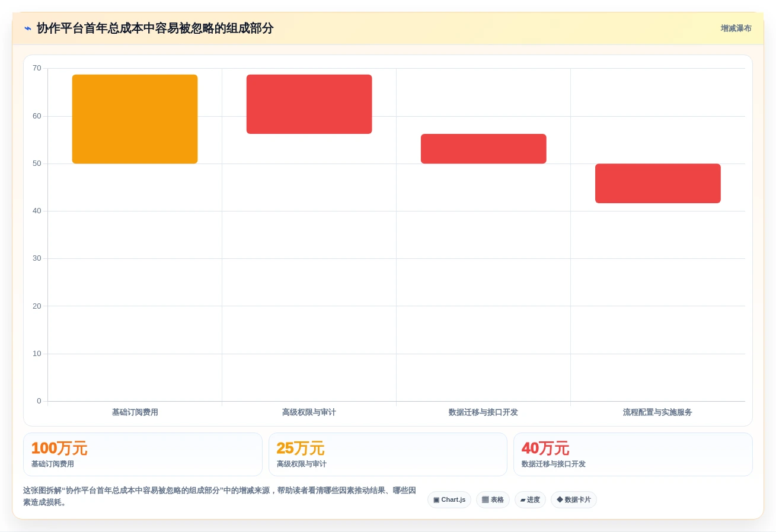This screenshot has height=532, width=776.
Task: Click the lightning icon beside the chart title
Action: click(x=28, y=28)
